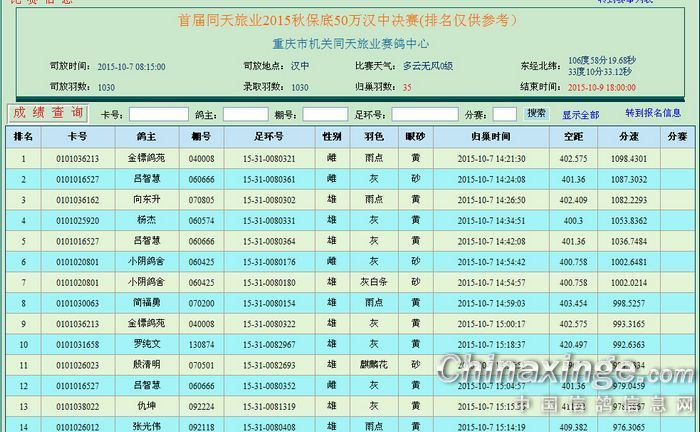This screenshot has height=432, width=700.
Task: Click card number 0101025920 for 杨杰
Action: [x=77, y=221]
